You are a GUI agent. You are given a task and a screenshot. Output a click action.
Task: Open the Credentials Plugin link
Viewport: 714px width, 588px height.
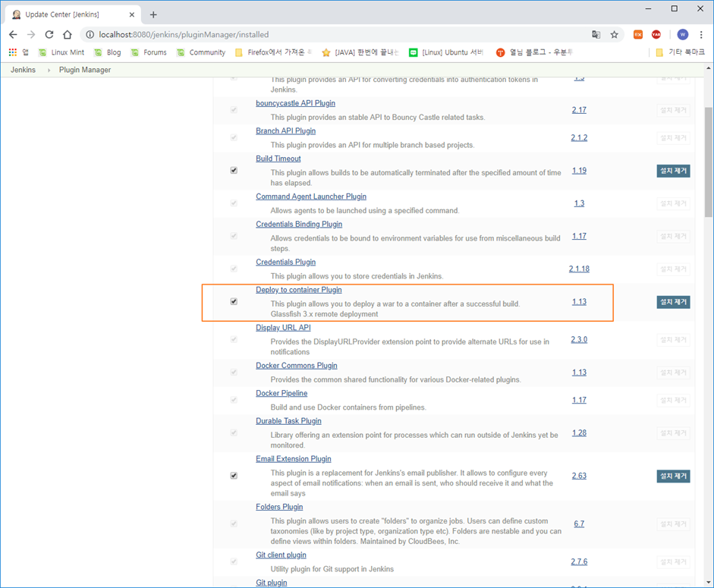tap(285, 263)
